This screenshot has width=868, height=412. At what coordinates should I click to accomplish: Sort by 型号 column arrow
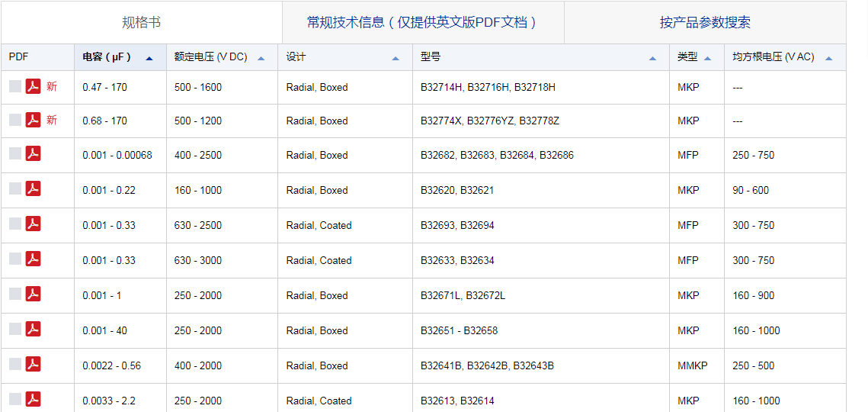click(652, 58)
